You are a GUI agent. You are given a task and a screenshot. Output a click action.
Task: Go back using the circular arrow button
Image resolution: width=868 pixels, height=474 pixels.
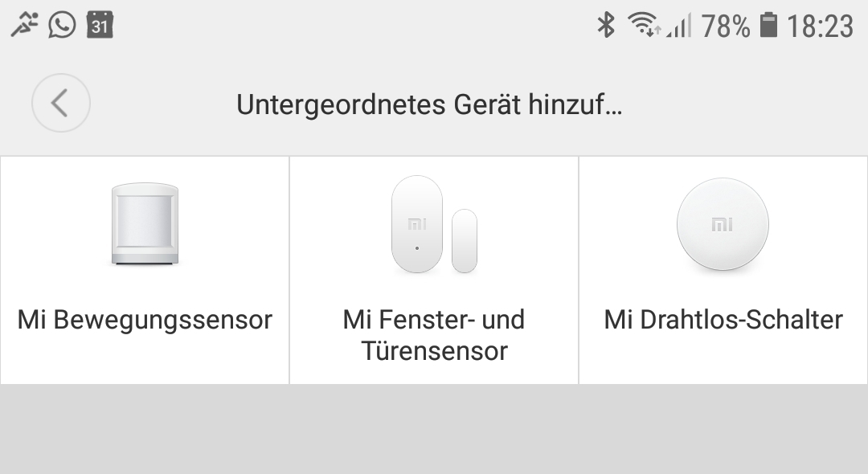[x=61, y=103]
